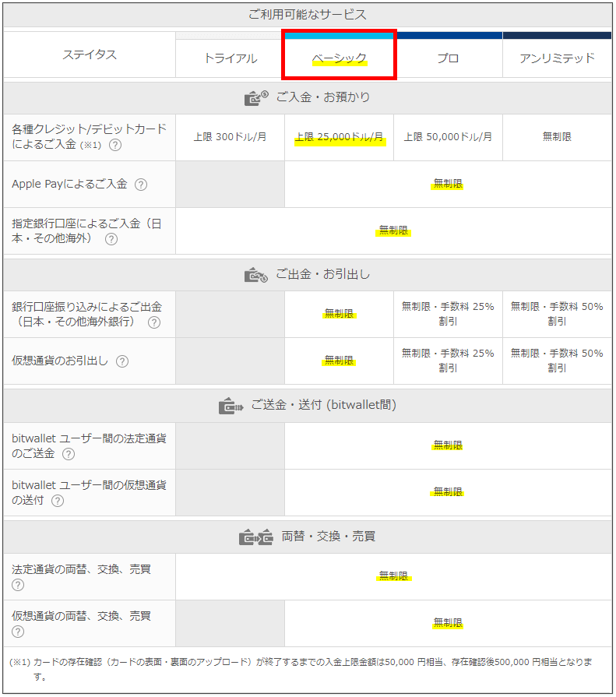Click 無制限 in アンリミテッド card deposit cell
Screen dimensions: 616x697
point(557,137)
